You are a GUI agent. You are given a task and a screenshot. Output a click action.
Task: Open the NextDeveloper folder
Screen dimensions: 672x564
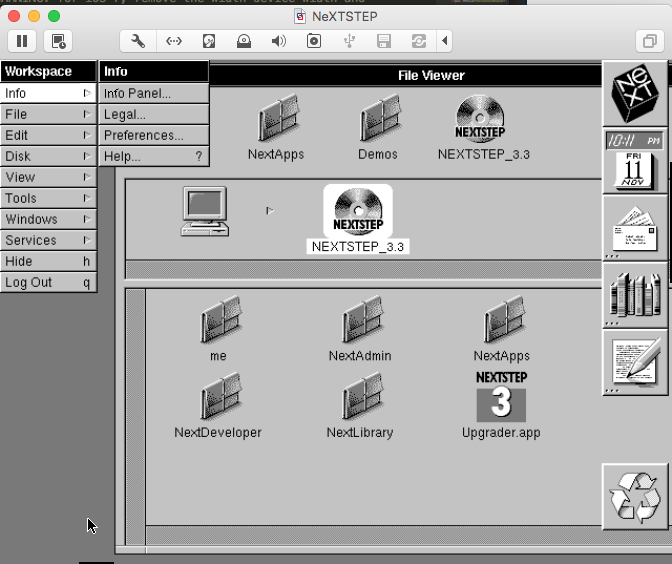point(219,405)
